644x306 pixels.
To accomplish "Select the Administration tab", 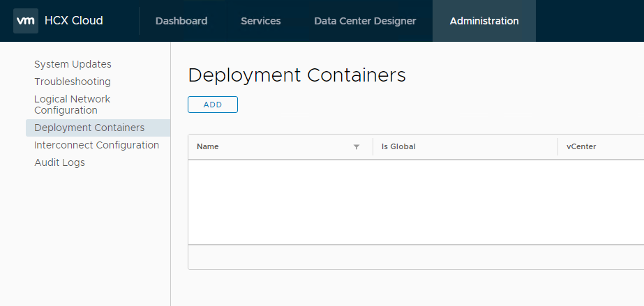I will click(484, 21).
